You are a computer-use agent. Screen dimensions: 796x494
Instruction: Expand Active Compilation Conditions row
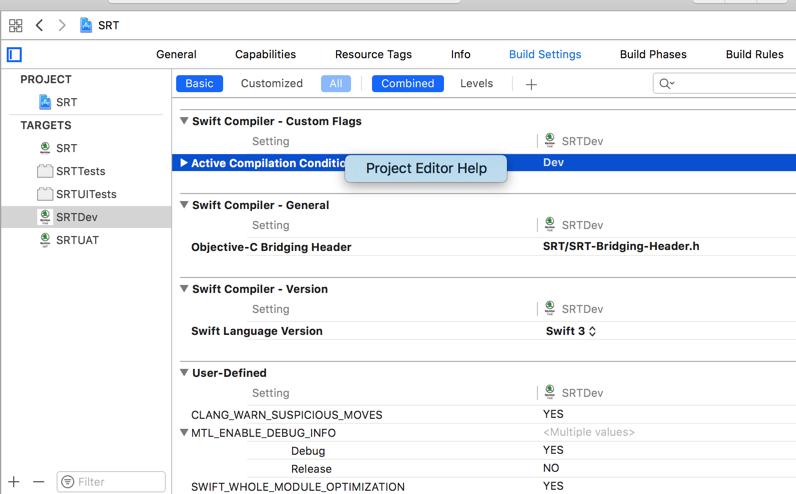point(184,163)
